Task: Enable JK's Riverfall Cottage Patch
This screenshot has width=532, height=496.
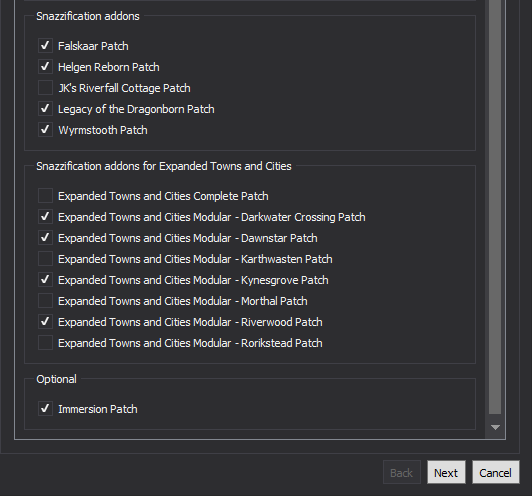Action: pyautogui.click(x=45, y=88)
